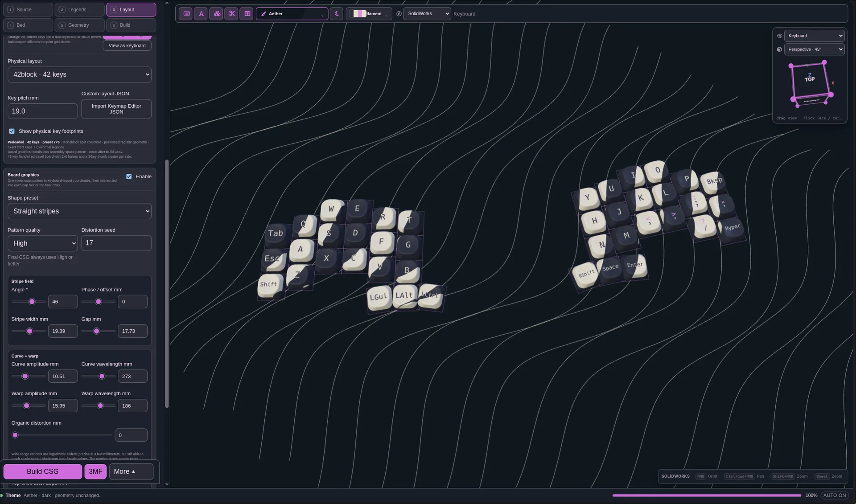The height and width of the screenshot is (504, 856).
Task: Go to the Bed tab
Action: [28, 25]
